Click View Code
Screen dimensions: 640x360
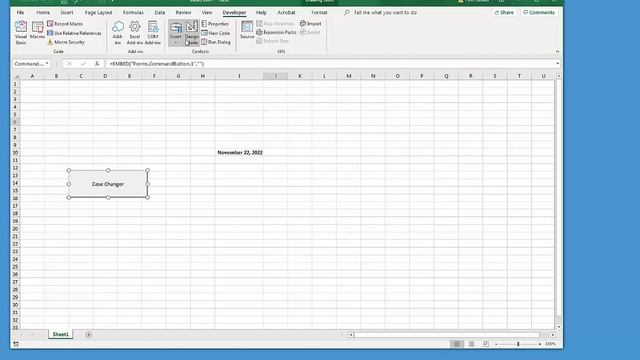coord(216,33)
